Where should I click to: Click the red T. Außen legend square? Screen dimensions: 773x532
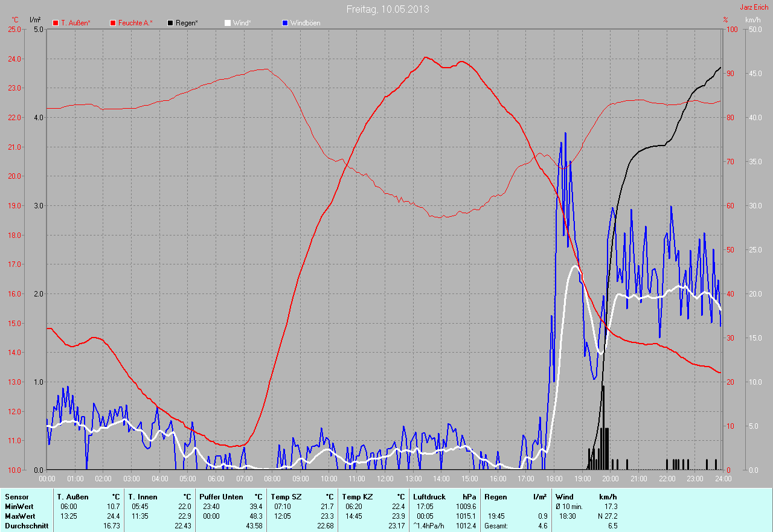[x=56, y=23]
